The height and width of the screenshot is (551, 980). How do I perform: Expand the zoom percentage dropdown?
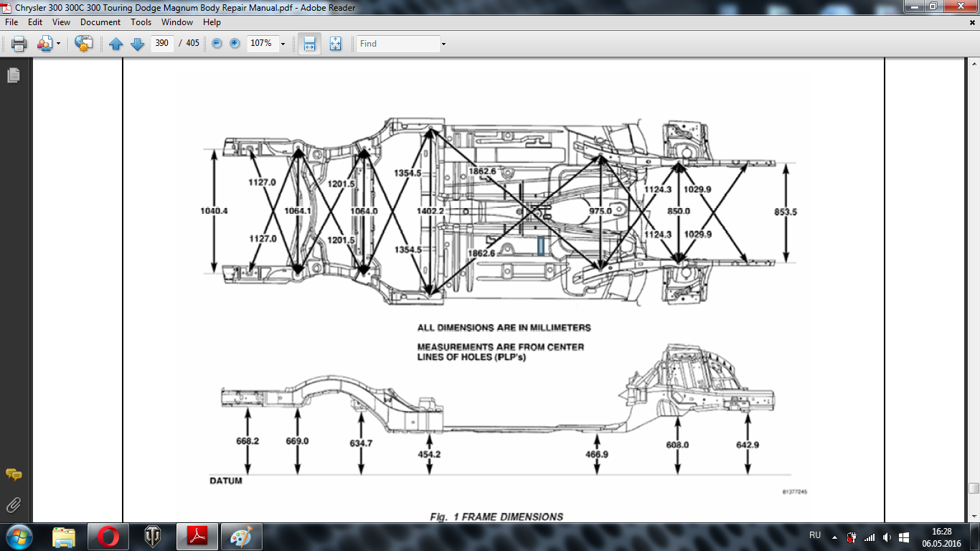[x=283, y=44]
